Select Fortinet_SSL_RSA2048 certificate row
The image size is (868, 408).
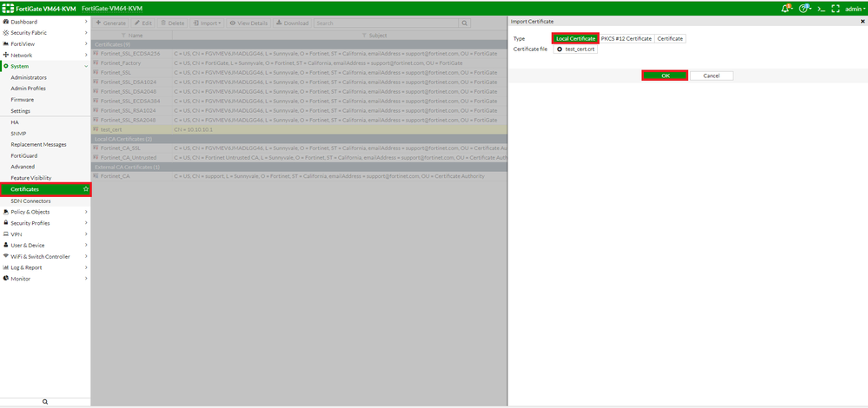[299, 120]
